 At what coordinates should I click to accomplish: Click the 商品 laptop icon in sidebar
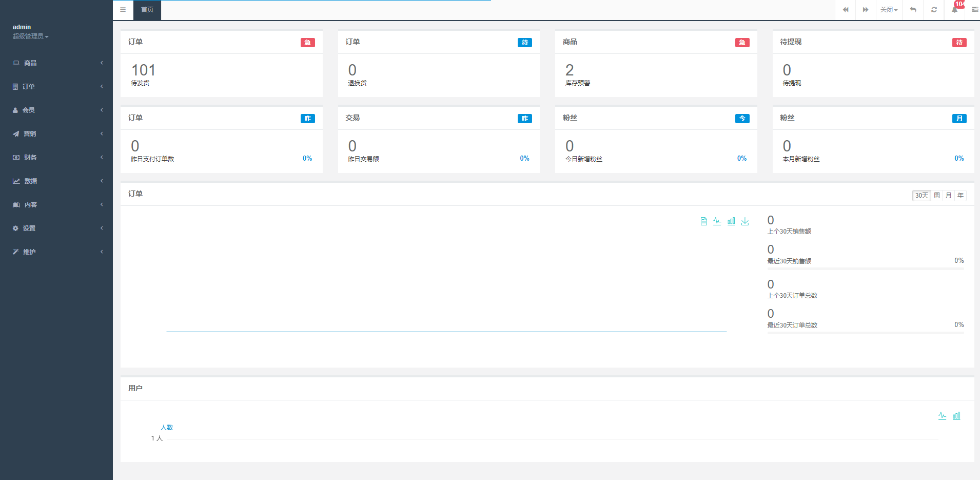(x=16, y=63)
